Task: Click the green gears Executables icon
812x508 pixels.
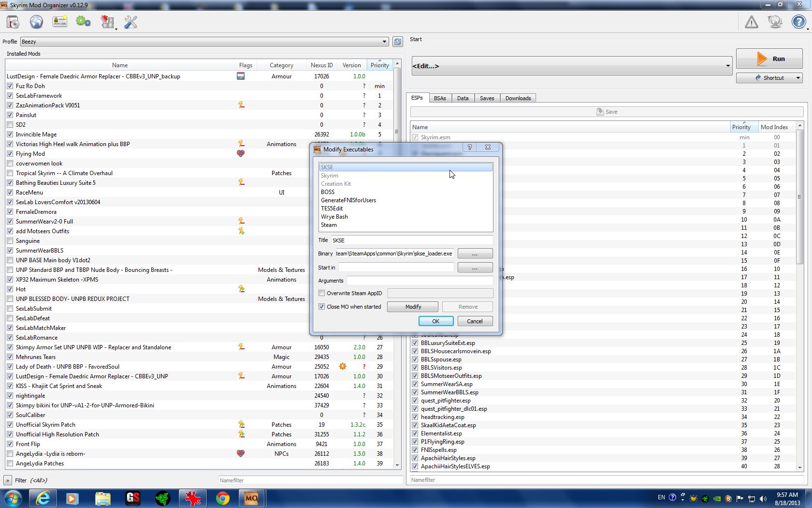Action: pos(83,22)
